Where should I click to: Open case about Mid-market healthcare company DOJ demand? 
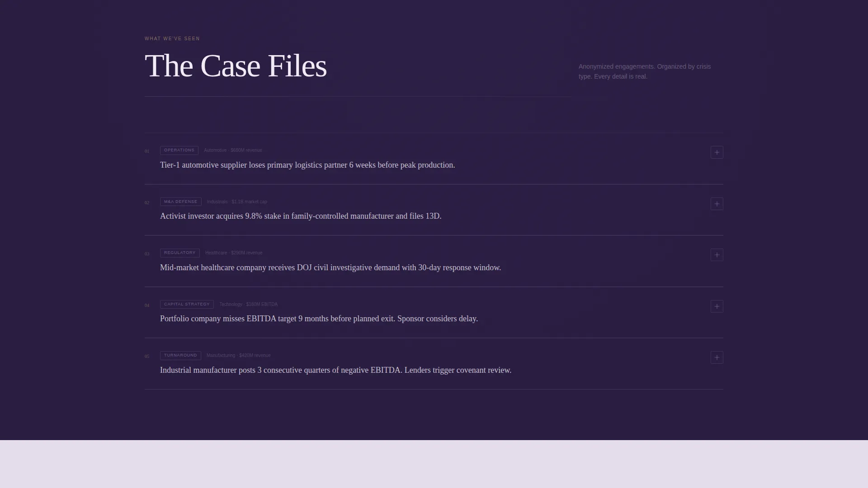tap(330, 267)
